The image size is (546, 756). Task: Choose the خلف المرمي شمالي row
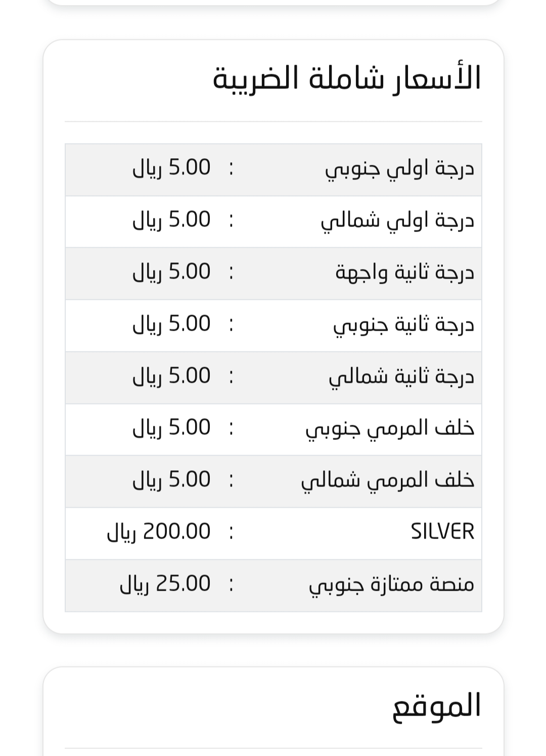273,481
